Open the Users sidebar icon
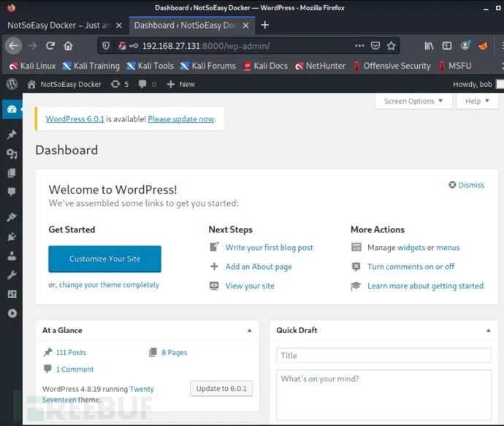Viewport: 504px width, 426px height. click(12, 256)
